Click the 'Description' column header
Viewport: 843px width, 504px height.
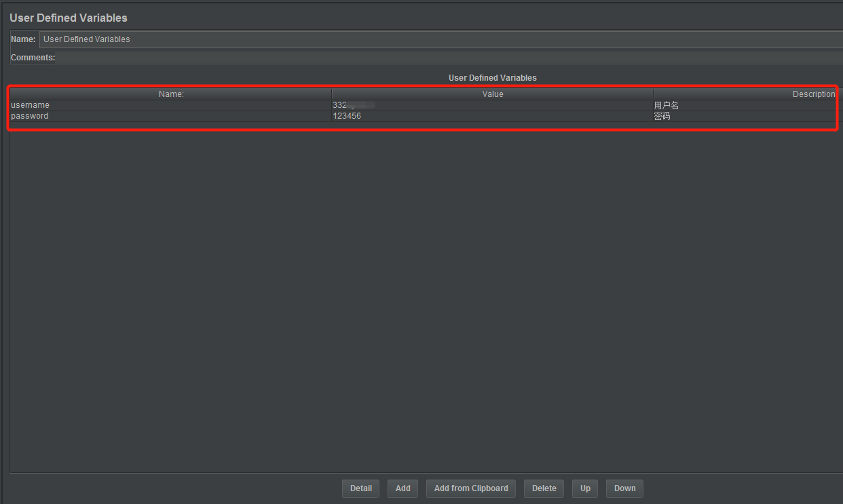click(748, 94)
